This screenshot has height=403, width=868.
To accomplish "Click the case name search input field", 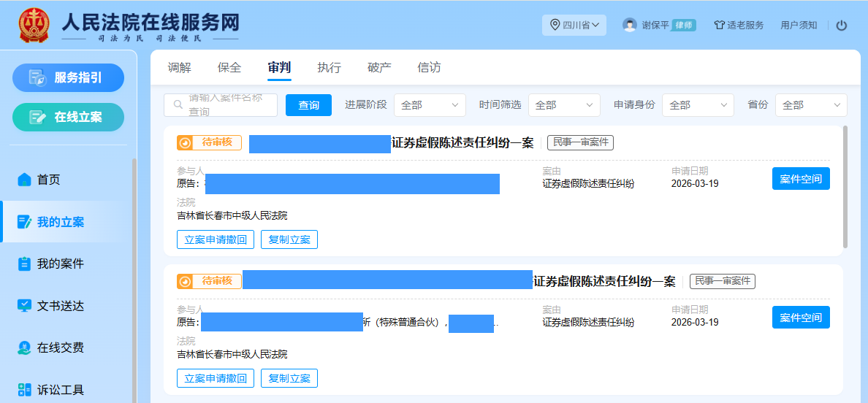I will click(x=221, y=105).
